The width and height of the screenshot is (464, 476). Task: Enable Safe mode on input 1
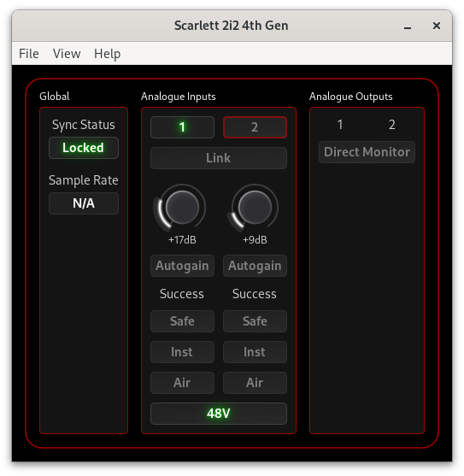[x=182, y=321]
